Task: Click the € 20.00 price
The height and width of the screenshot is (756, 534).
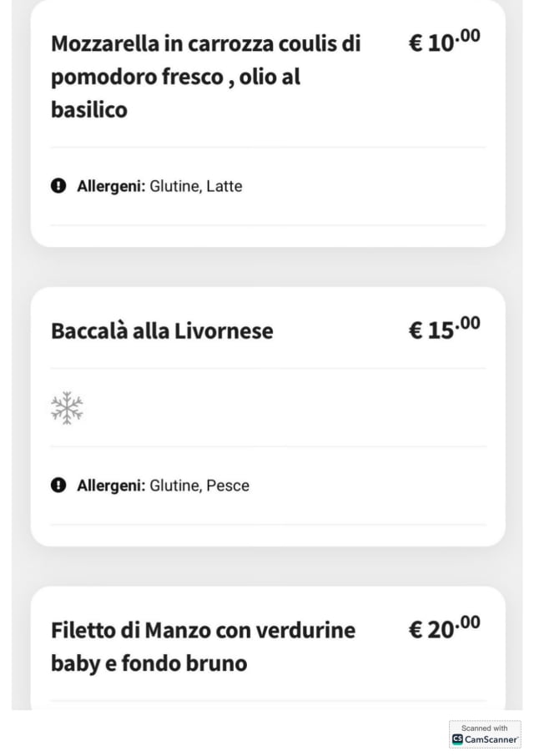Action: 444,627
